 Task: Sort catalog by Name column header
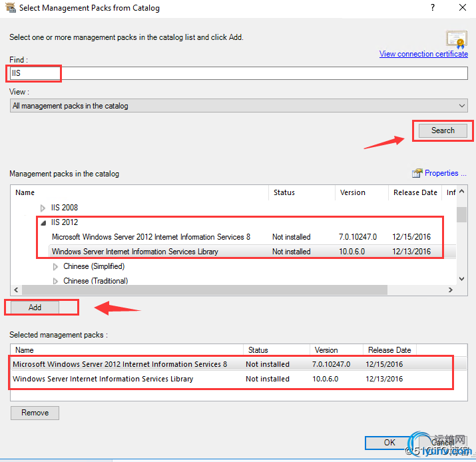pyautogui.click(x=140, y=192)
